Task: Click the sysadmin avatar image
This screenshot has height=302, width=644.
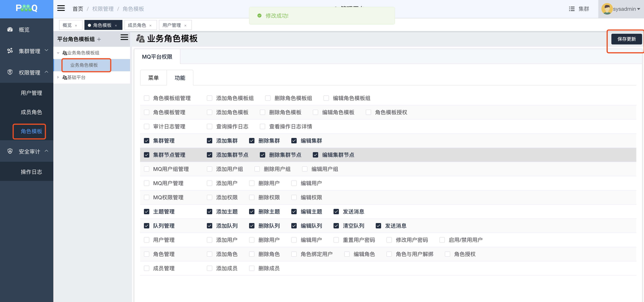Action: click(607, 9)
